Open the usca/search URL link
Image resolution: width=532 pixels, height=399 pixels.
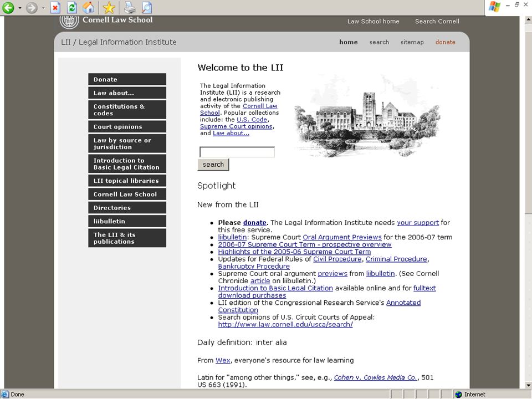pos(285,324)
